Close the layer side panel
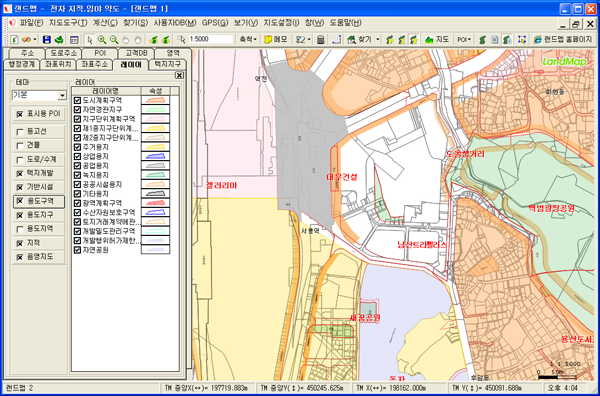The image size is (600, 396). coord(179,75)
